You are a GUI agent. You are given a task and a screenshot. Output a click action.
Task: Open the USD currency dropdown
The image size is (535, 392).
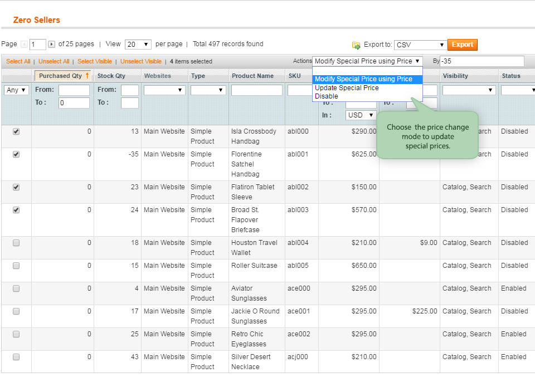tap(360, 115)
